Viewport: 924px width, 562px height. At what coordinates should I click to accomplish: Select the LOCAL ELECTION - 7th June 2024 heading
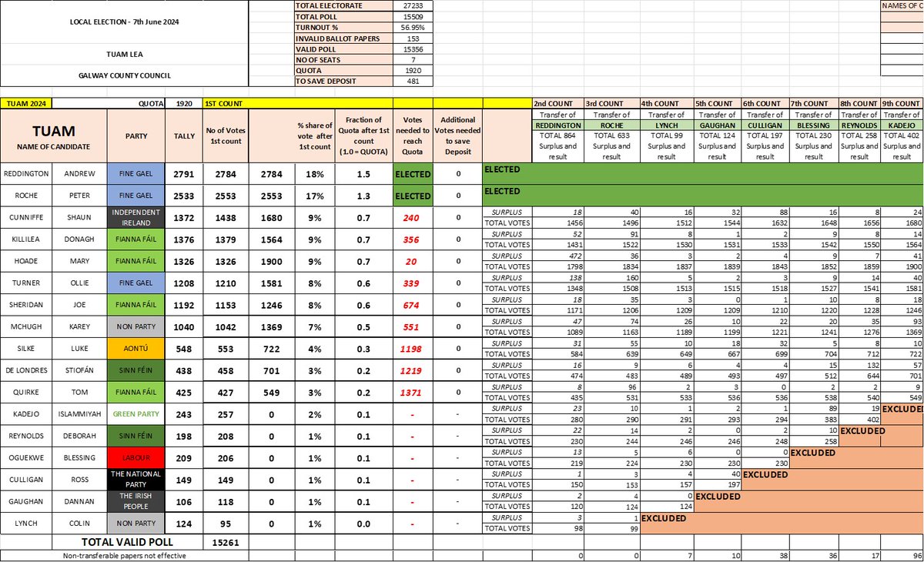[124, 22]
